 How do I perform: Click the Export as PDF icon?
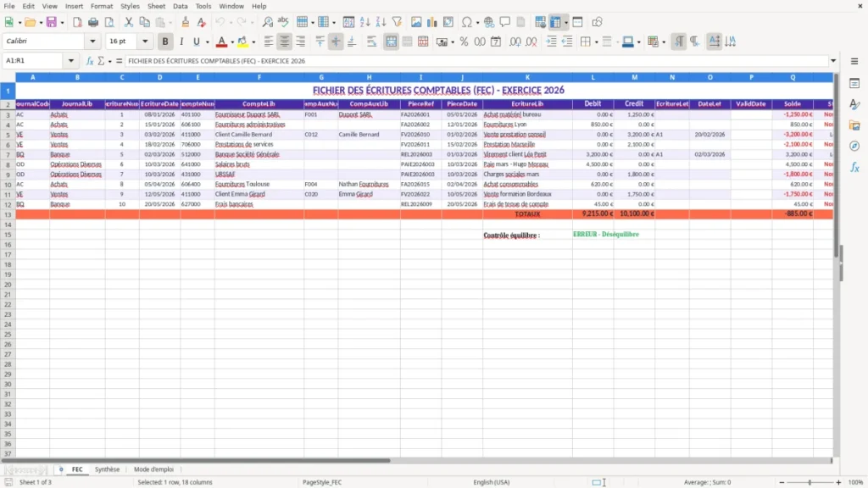coord(77,22)
